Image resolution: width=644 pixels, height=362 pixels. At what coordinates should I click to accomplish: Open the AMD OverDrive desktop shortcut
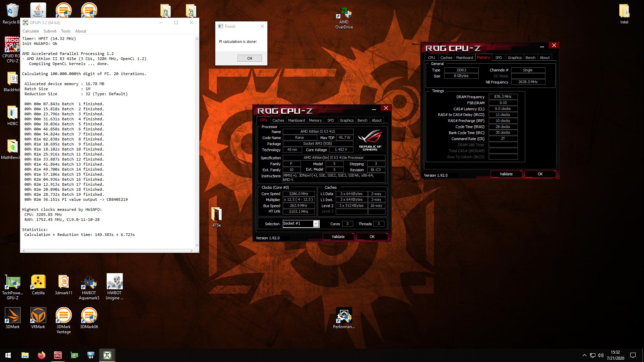pyautogui.click(x=344, y=18)
